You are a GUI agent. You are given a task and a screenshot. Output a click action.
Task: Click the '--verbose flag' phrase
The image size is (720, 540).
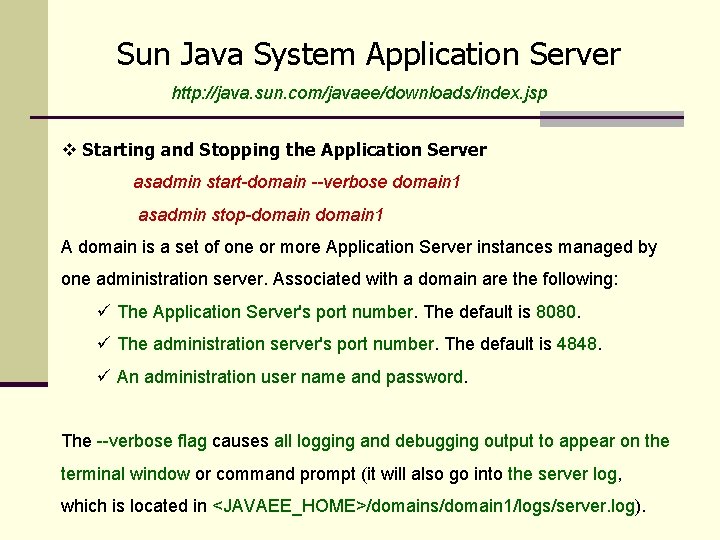[152, 441]
